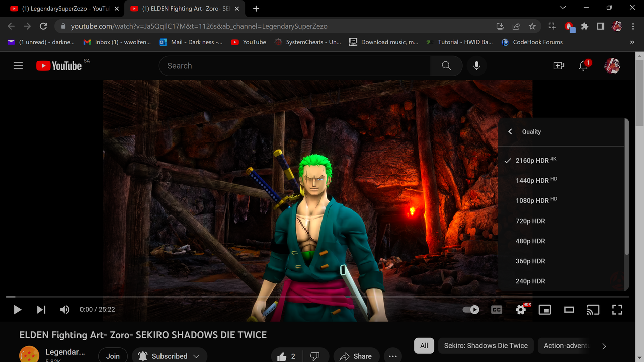Open YouTube account avatar menu

612,66
